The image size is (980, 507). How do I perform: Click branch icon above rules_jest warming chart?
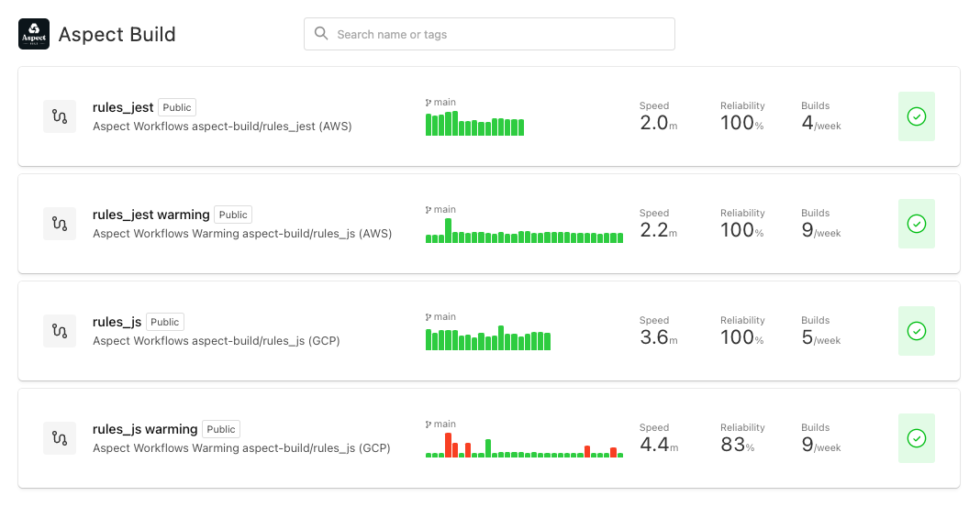pyautogui.click(x=429, y=210)
